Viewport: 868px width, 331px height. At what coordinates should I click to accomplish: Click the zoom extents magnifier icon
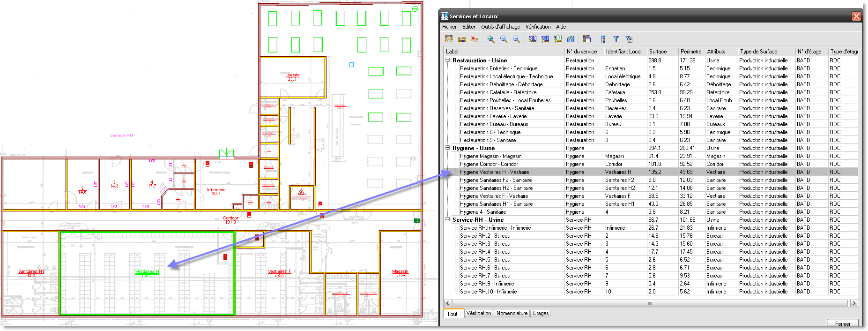pyautogui.click(x=491, y=39)
